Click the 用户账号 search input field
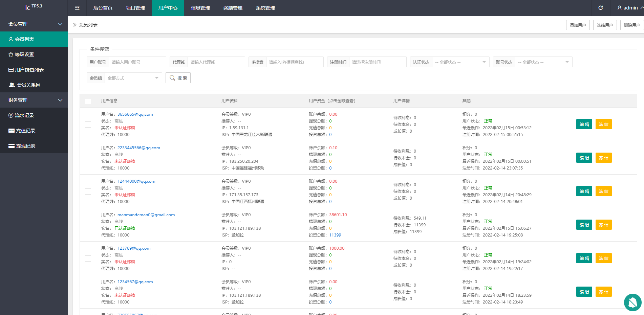644x315 pixels. click(x=137, y=62)
